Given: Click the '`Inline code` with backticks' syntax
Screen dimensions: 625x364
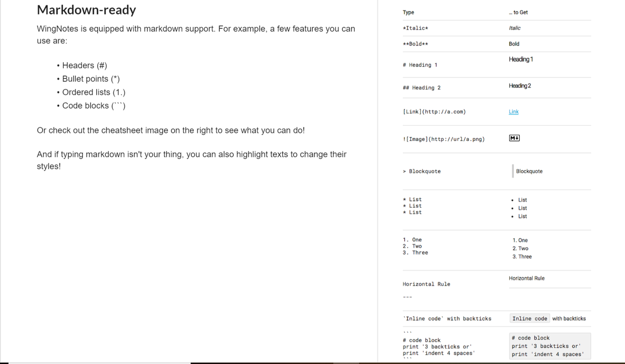Looking at the screenshot, I should [x=447, y=319].
